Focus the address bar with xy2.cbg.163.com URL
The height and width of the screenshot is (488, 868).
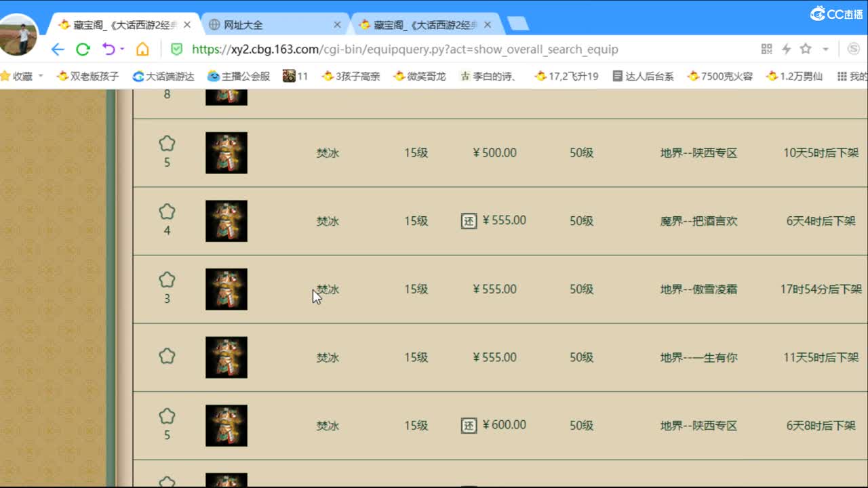405,49
